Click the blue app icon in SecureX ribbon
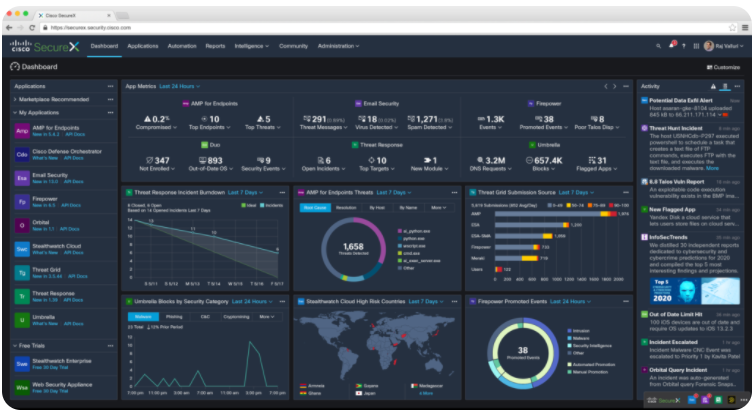The image size is (756, 416). click(692, 400)
